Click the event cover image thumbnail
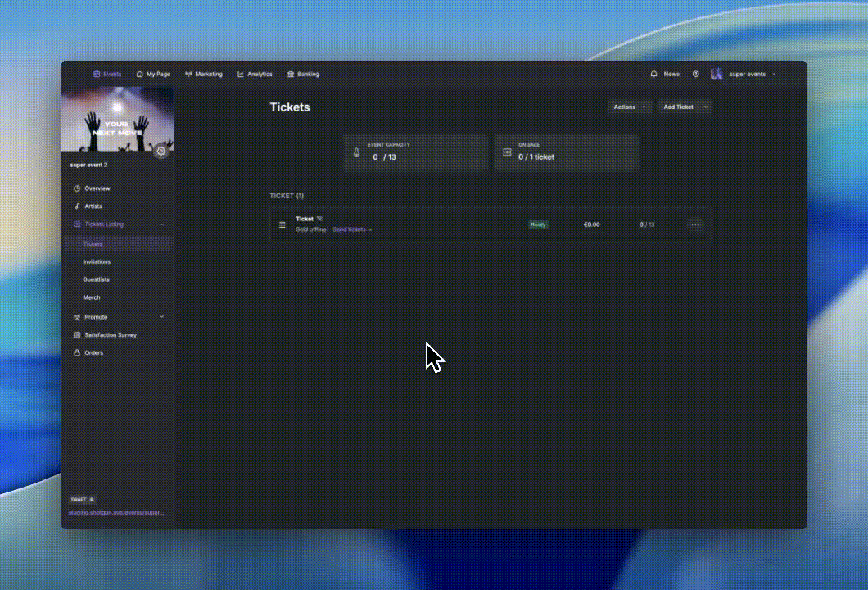 [x=117, y=120]
